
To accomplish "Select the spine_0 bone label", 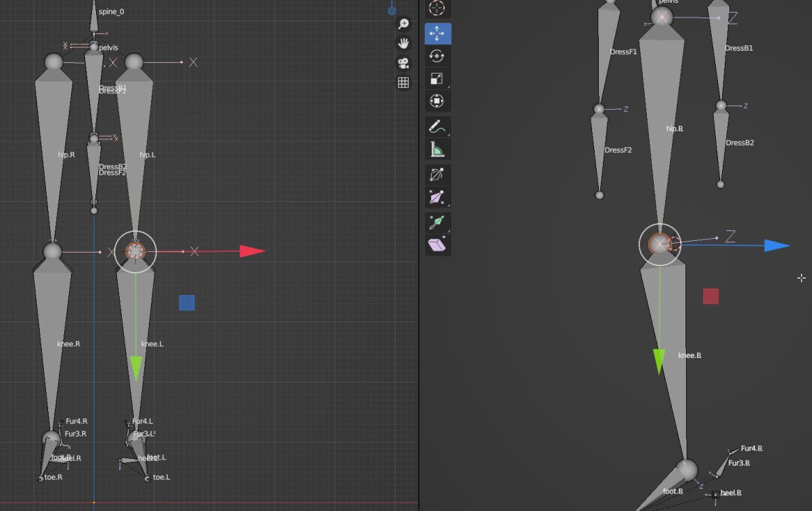I will (111, 12).
